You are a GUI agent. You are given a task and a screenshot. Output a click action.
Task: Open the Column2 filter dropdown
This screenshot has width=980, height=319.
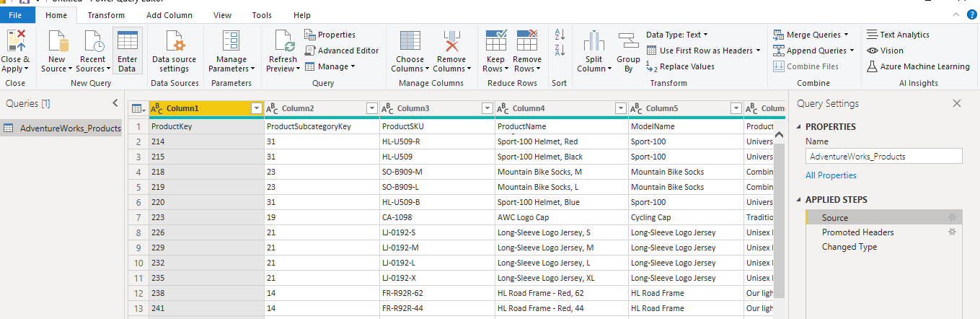pyautogui.click(x=371, y=109)
